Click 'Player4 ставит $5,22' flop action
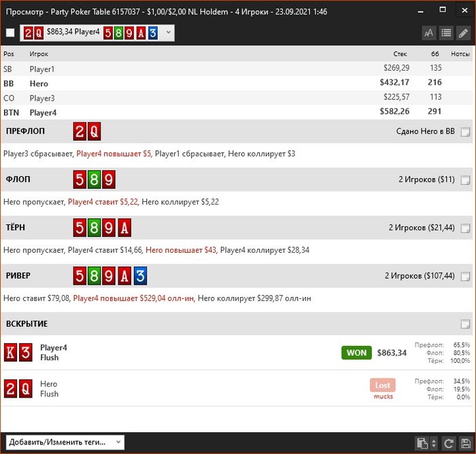Screen dimensions: 476x454 (103, 202)
